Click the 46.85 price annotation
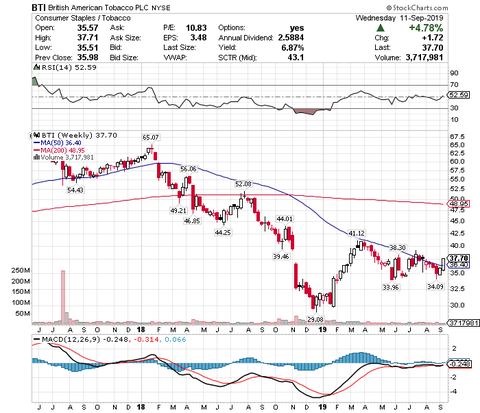The image size is (480, 413). (x=193, y=221)
